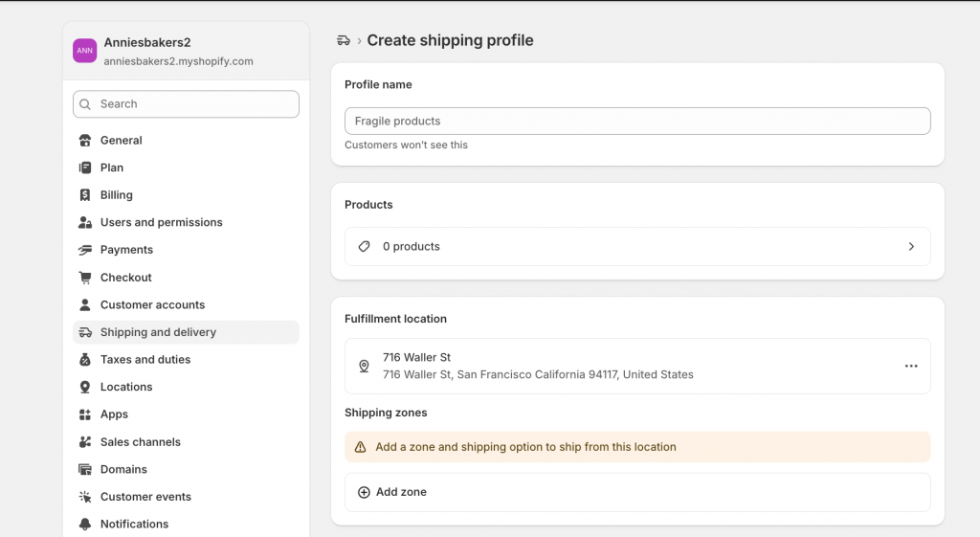The image size is (980, 537).
Task: Open Customer accounts settings
Action: point(186,305)
